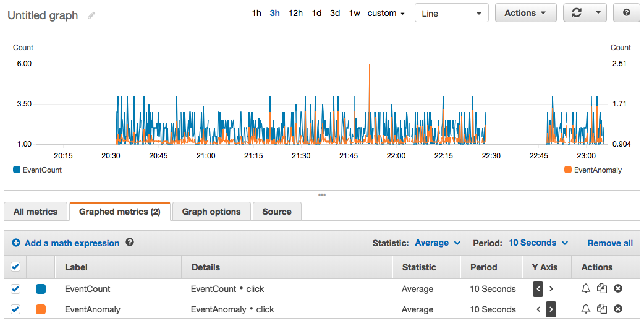Duplicate the EventAnomaly metric row
This screenshot has height=323, width=644.
602,309
